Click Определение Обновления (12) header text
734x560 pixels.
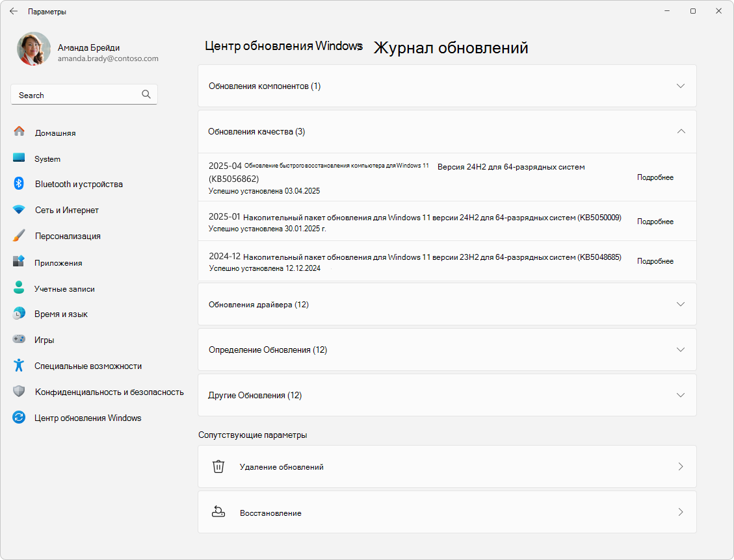pyautogui.click(x=268, y=350)
